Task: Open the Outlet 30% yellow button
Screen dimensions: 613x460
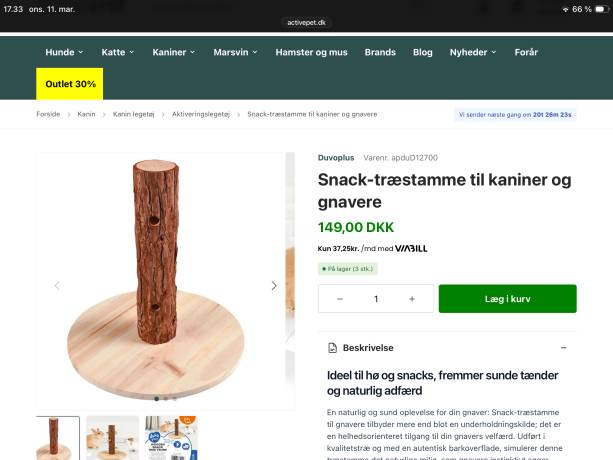Action: tap(70, 84)
